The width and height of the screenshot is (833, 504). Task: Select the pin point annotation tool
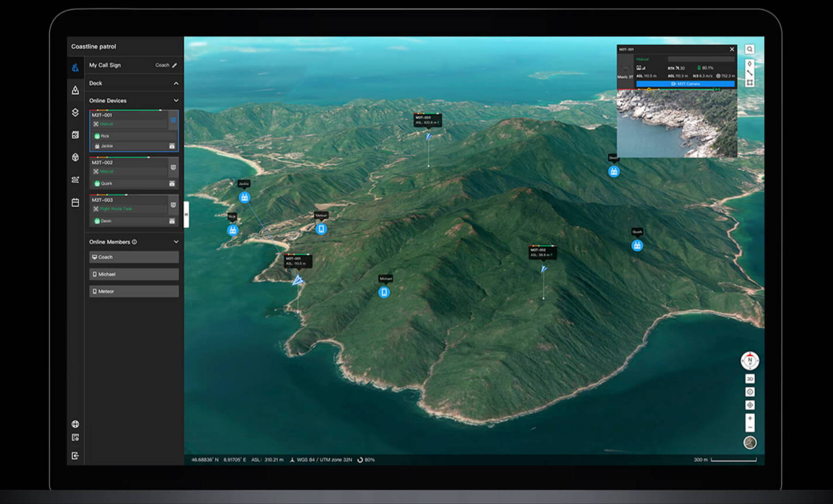click(x=750, y=64)
